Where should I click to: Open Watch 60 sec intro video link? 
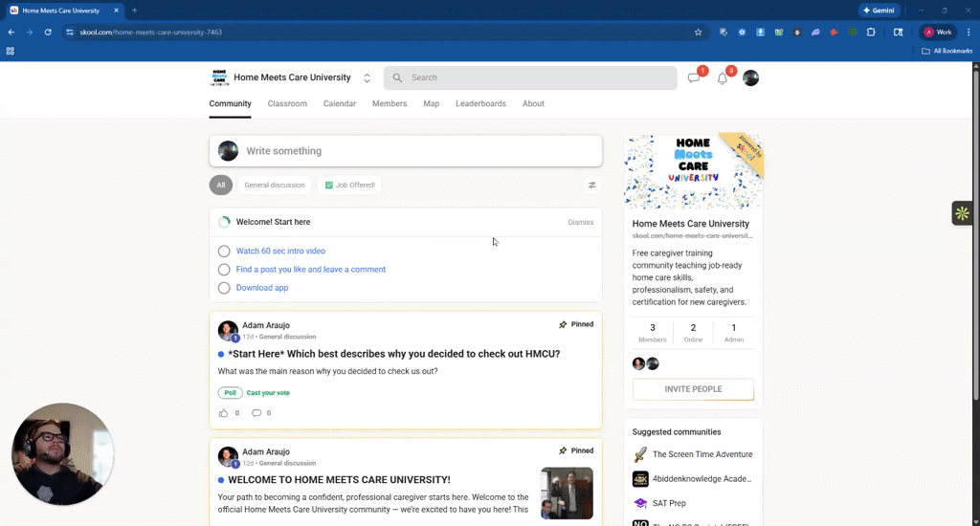tap(280, 252)
